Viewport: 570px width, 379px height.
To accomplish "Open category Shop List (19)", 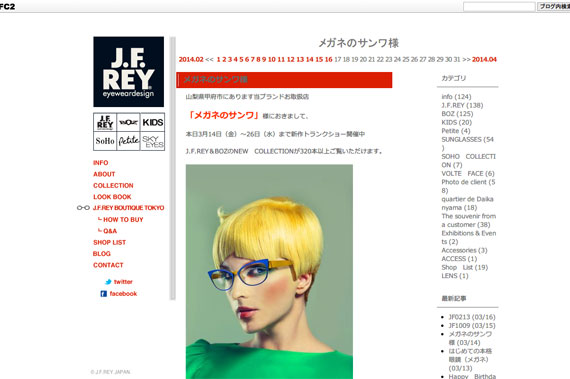I will pyautogui.click(x=465, y=267).
